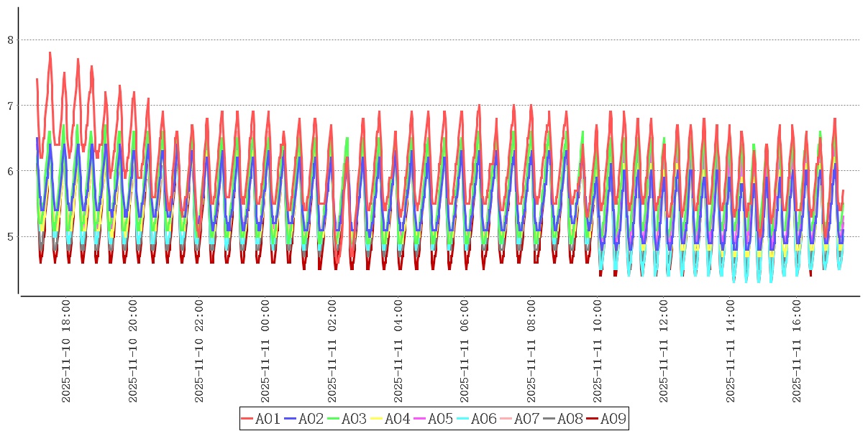
Task: Toggle the A01 series in the legend
Action: 260,419
